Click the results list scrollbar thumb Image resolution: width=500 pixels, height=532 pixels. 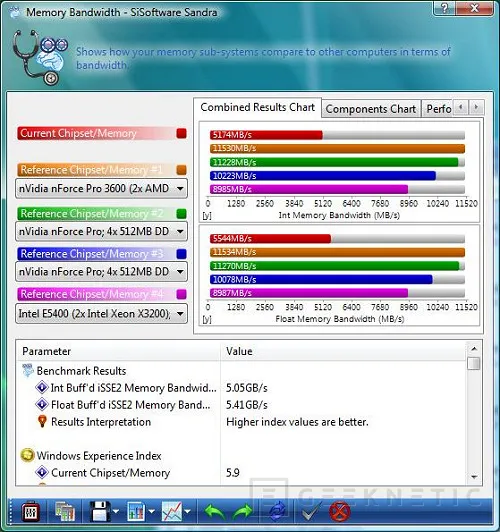[x=474, y=363]
